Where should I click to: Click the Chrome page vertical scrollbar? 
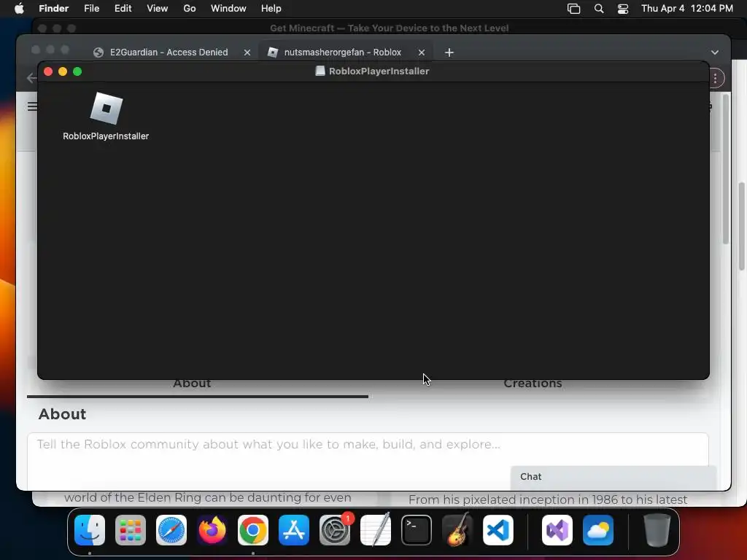pyautogui.click(x=726, y=170)
